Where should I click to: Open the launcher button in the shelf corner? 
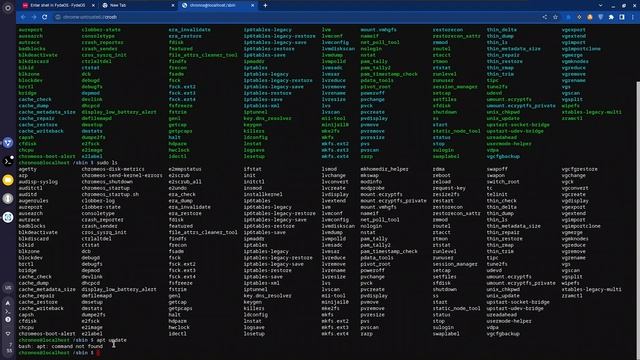8,8
